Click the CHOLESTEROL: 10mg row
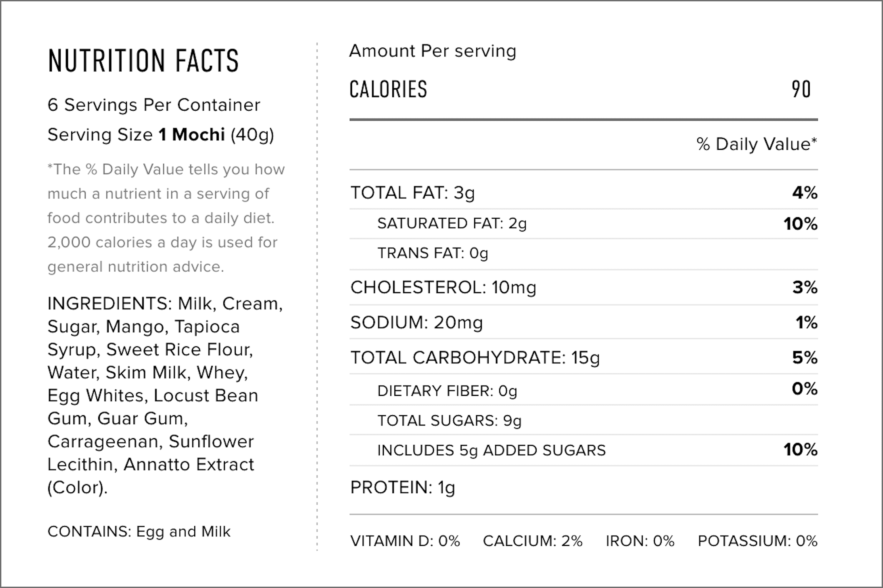This screenshot has height=588, width=883. coord(583,287)
